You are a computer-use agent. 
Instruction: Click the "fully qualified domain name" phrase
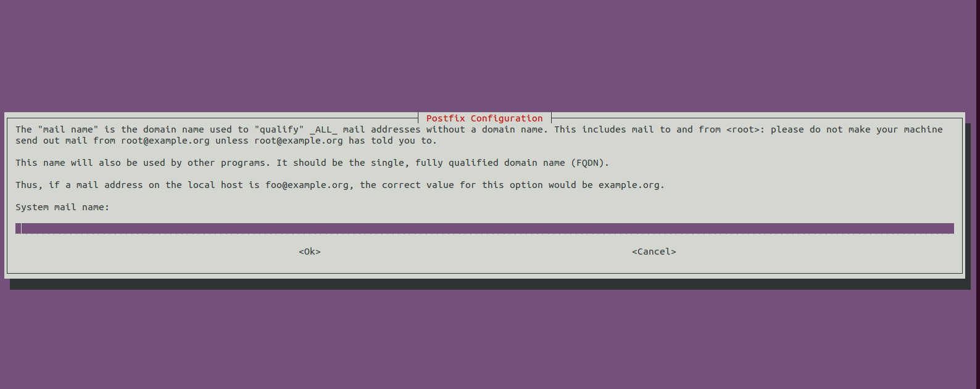point(490,163)
